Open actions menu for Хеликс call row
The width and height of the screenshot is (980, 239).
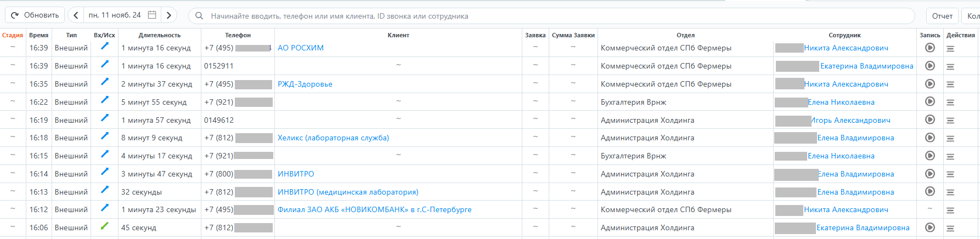click(x=950, y=138)
